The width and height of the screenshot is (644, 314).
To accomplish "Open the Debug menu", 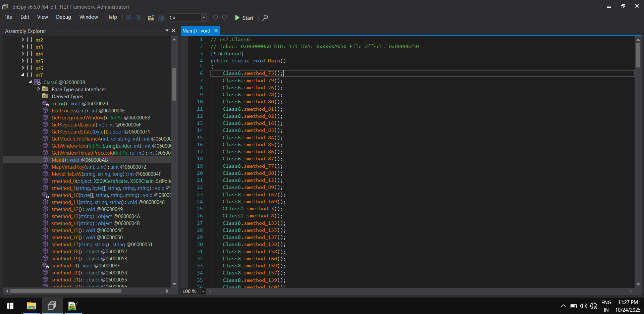I will pyautogui.click(x=63, y=17).
